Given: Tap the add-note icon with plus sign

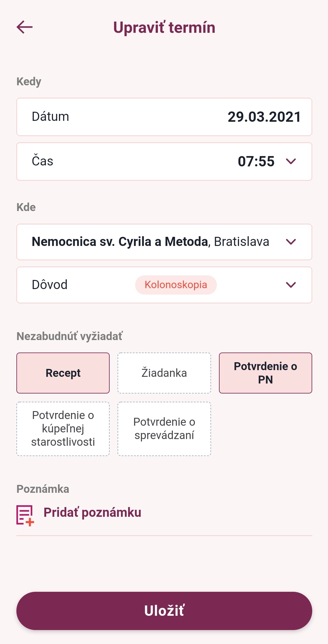Looking at the screenshot, I should [x=25, y=515].
